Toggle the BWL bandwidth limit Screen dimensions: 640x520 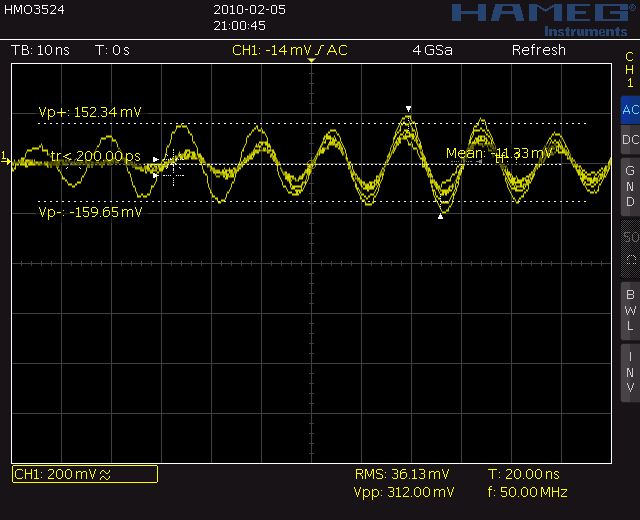pos(630,311)
